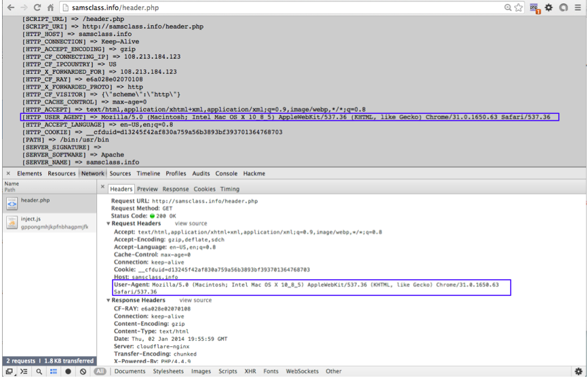
Task: Open the Console panel
Action: [x=226, y=173]
